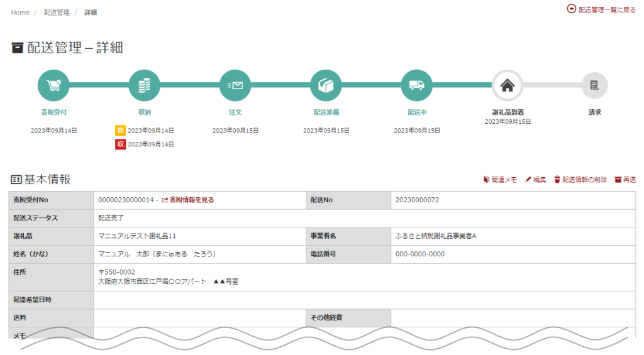The image size is (644, 355).
Task: Click the 謝礼品到着 house step icon
Action: (x=508, y=85)
